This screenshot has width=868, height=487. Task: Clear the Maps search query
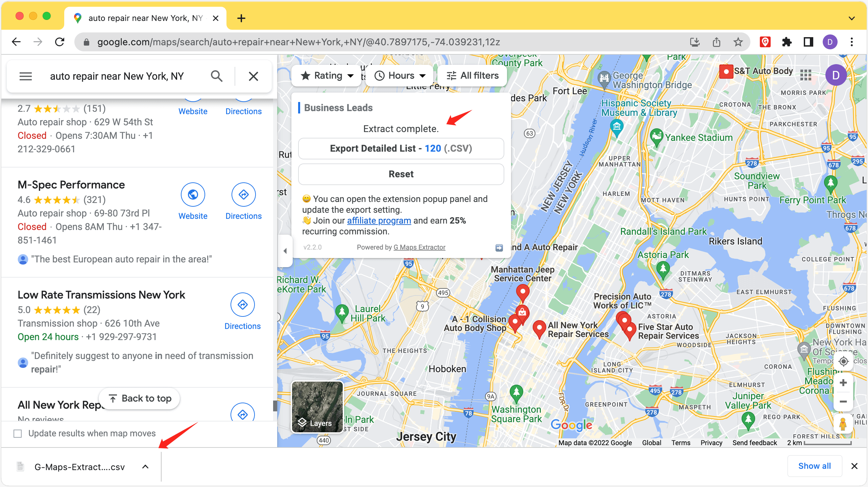254,76
